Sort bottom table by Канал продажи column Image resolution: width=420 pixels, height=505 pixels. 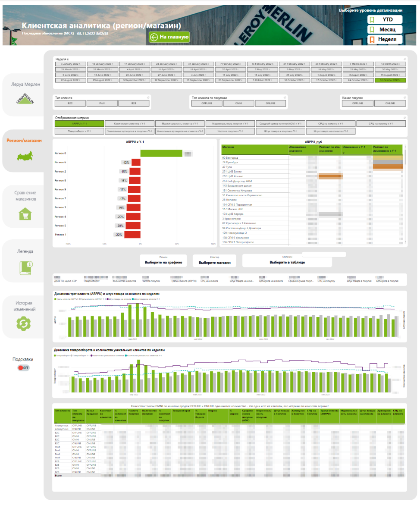pos(92,416)
